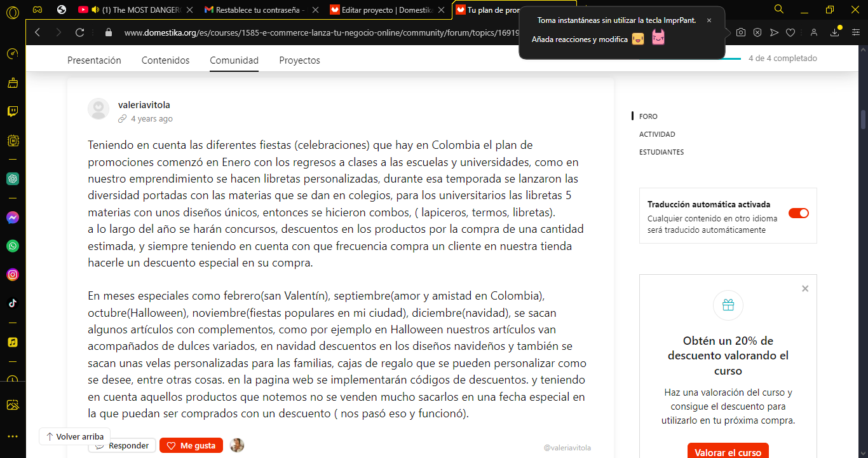Mute the YouTube tab audio
868x458 pixels.
tap(95, 10)
